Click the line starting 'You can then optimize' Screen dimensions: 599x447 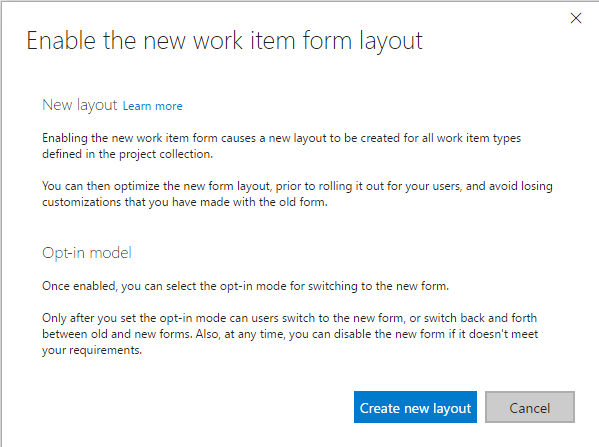pyautogui.click(x=297, y=186)
